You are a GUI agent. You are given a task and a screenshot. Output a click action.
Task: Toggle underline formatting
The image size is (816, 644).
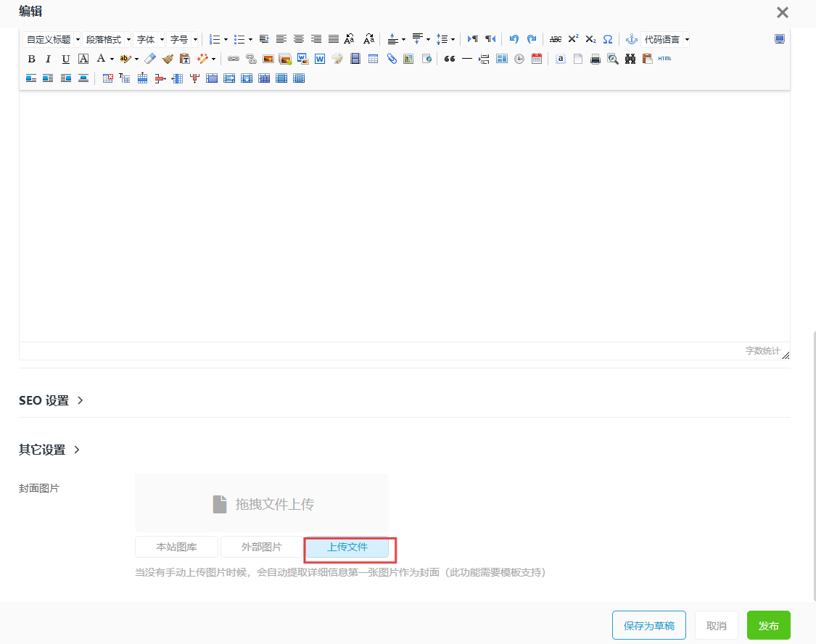tap(65, 59)
